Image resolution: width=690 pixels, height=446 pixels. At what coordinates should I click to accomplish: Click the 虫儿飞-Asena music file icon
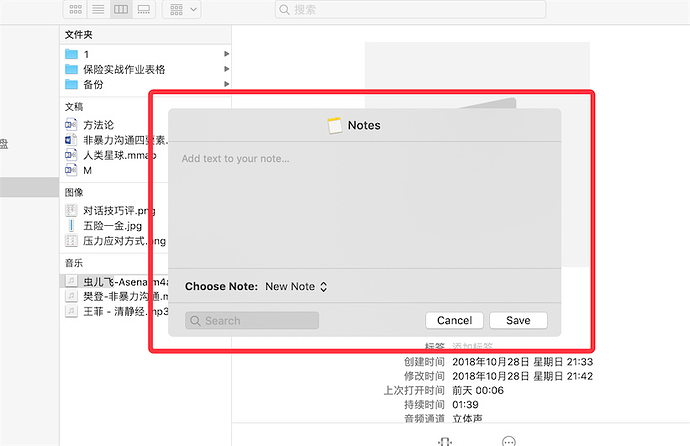(x=71, y=281)
